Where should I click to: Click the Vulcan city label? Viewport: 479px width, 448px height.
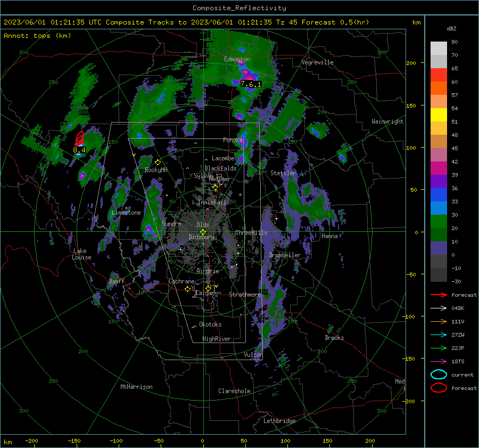click(x=253, y=355)
